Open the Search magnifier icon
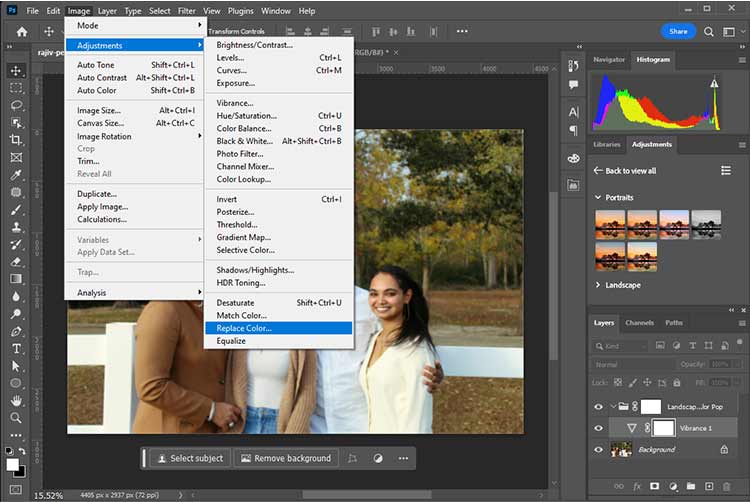The height and width of the screenshot is (502, 750). [708, 32]
